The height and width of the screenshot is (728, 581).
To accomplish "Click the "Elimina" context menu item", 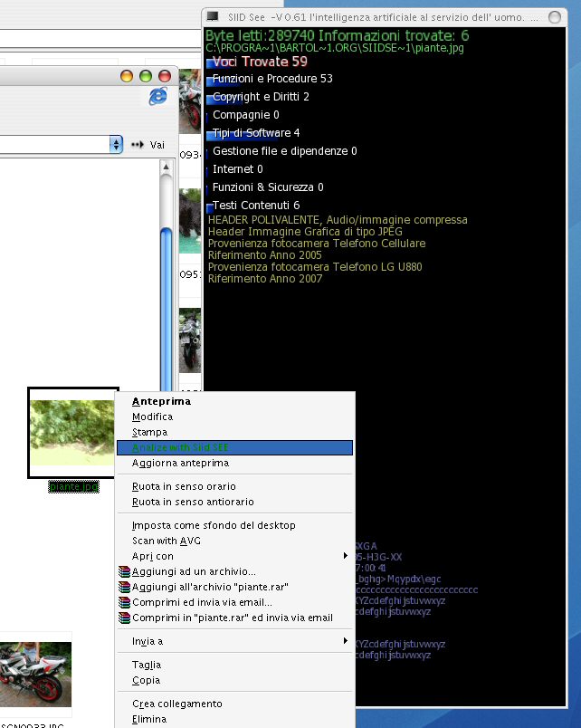I will point(149,719).
